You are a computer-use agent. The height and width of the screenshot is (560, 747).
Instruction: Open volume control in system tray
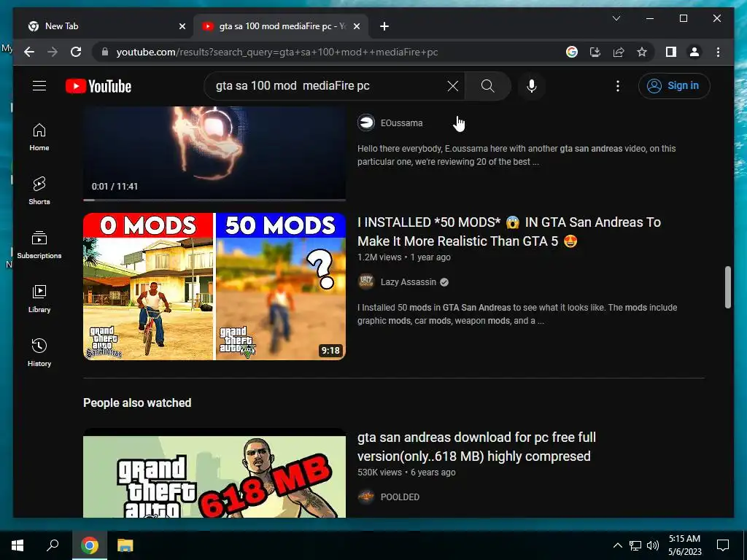(x=653, y=545)
